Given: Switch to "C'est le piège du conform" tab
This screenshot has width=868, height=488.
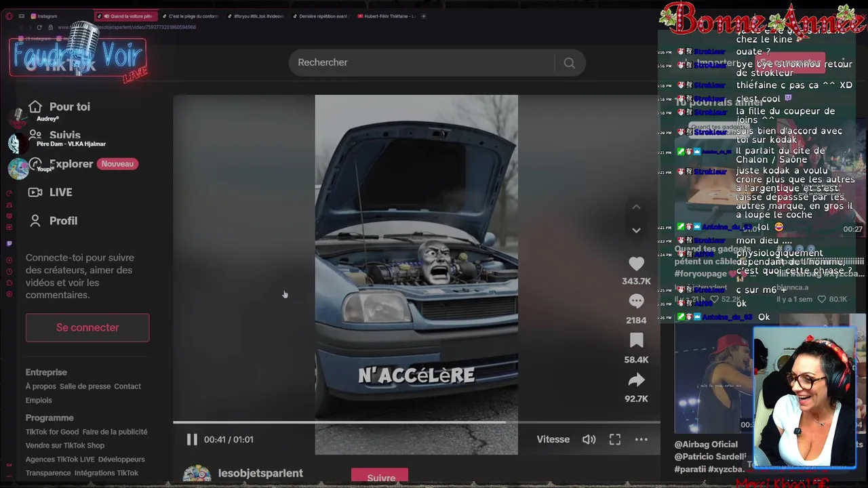Looking at the screenshot, I should pos(190,16).
